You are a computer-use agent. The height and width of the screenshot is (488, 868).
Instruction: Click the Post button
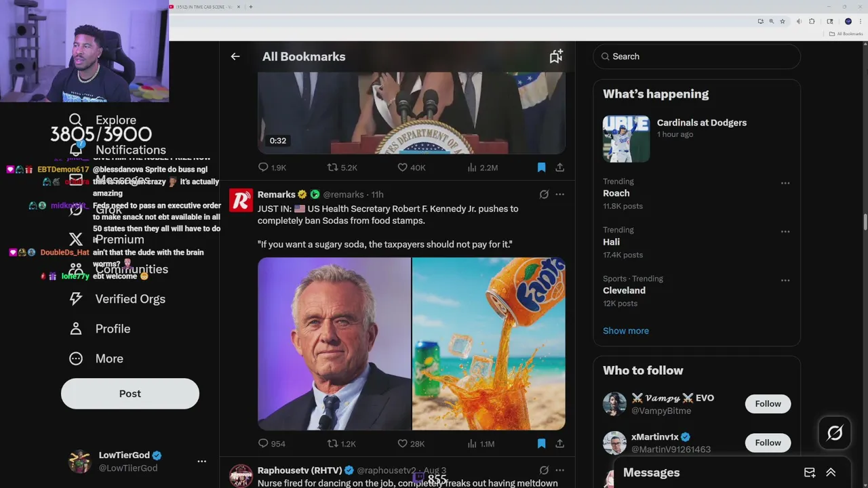[130, 394]
